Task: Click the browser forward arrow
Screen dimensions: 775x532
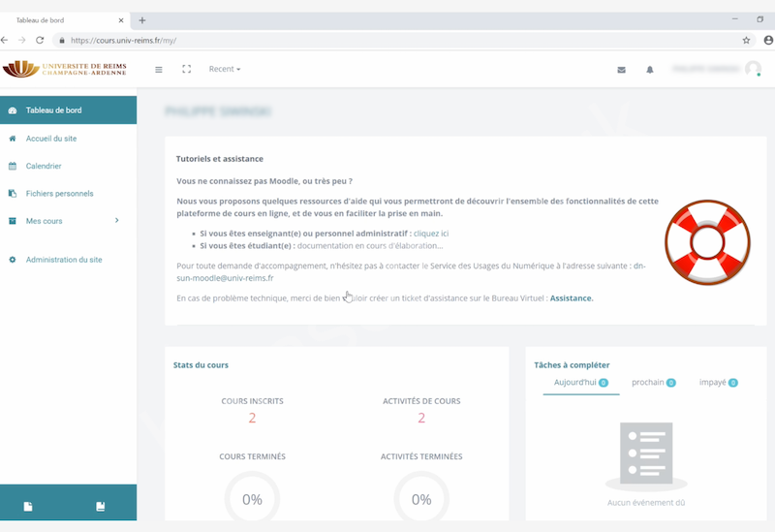Action: 21,40
